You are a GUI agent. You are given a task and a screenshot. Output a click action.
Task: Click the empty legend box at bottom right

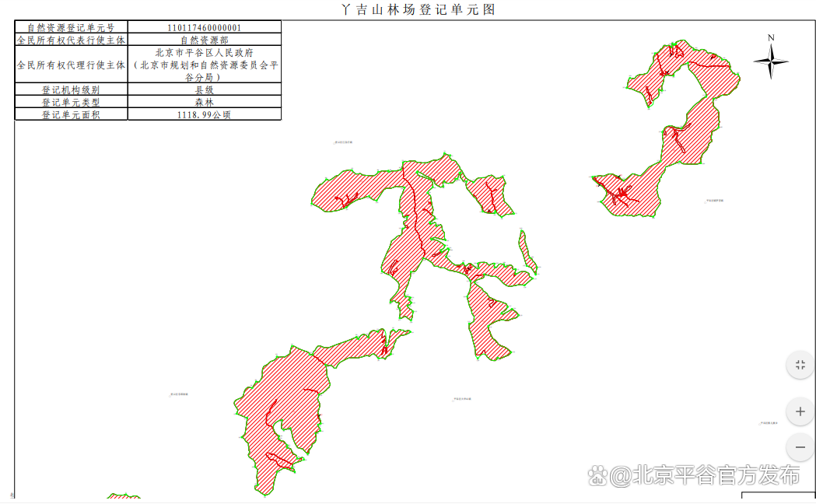pyautogui.click(x=777, y=497)
